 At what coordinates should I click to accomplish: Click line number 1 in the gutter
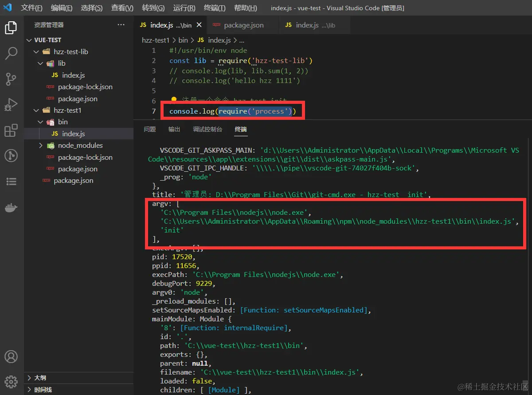coord(154,51)
